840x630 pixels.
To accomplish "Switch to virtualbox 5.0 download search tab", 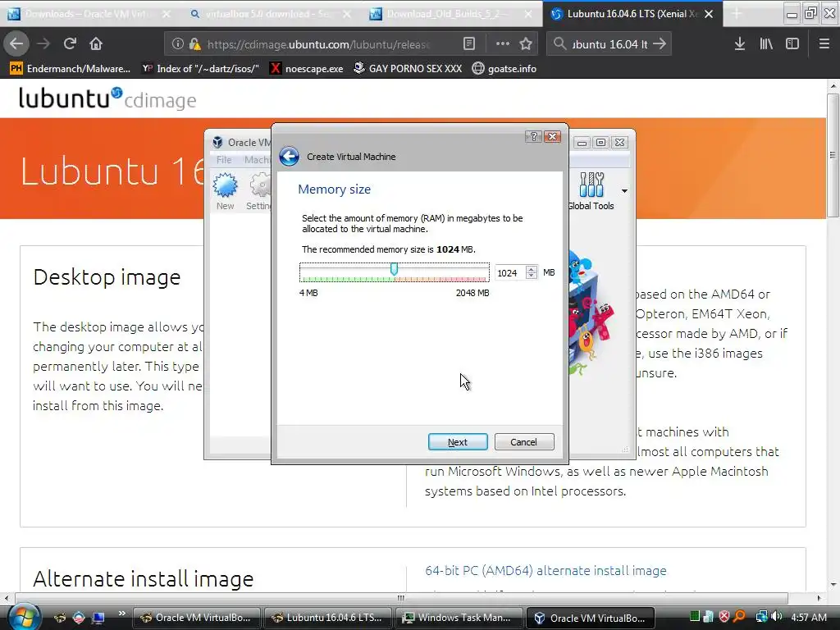I will (270, 14).
